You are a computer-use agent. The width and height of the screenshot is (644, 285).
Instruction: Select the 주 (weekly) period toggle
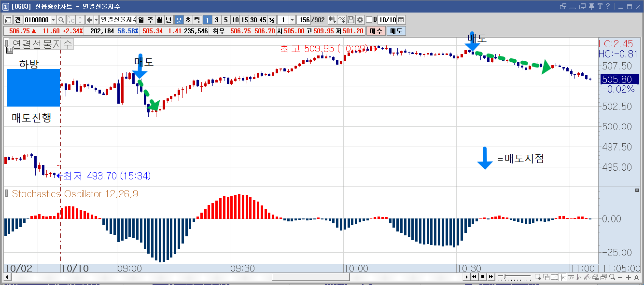pos(150,20)
